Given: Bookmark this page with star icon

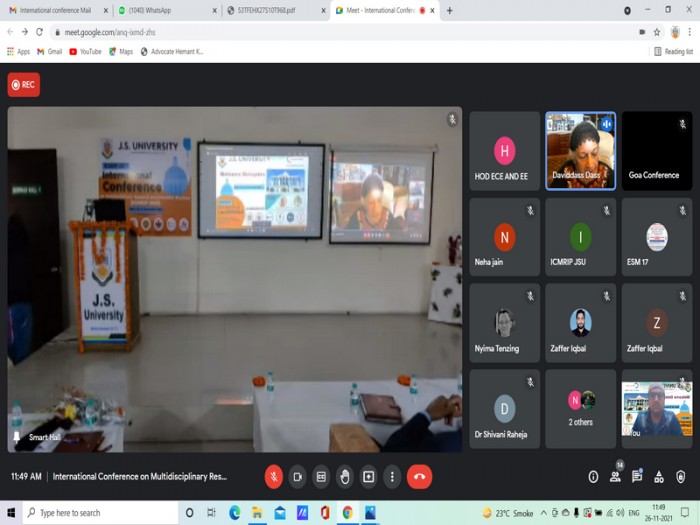Looking at the screenshot, I should coord(657,32).
